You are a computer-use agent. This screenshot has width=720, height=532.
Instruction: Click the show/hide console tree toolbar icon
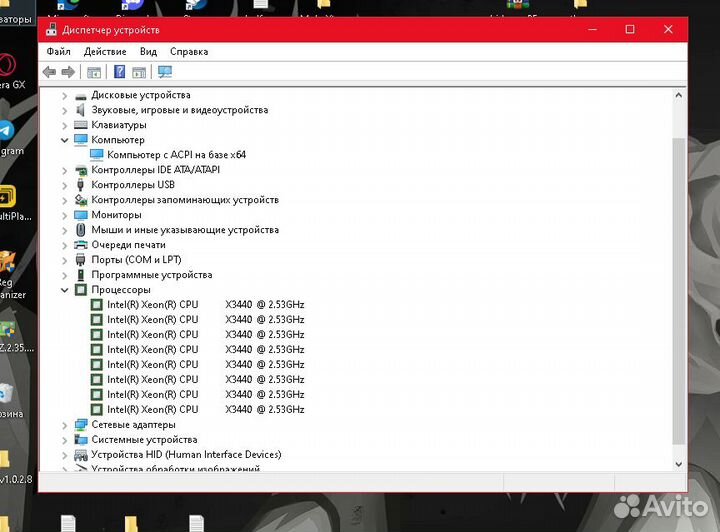coord(94,72)
